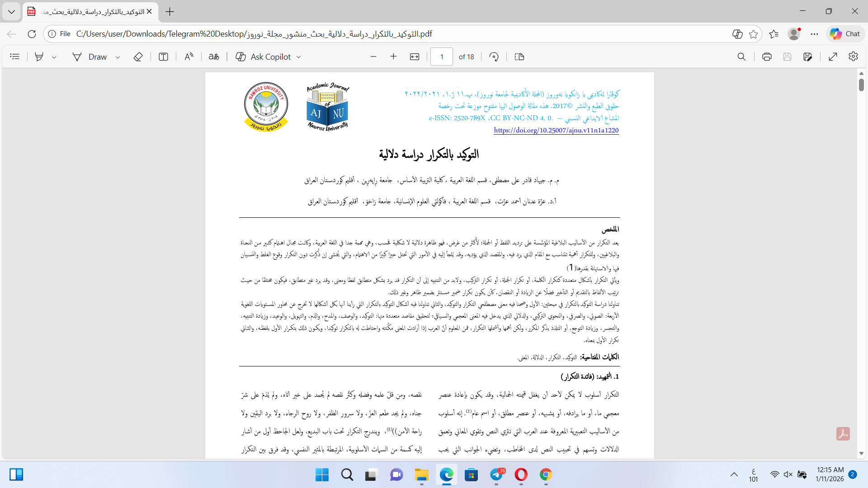The height and width of the screenshot is (488, 868).
Task: Open the table of contents sidebar
Action: pyautogui.click(x=15, y=56)
